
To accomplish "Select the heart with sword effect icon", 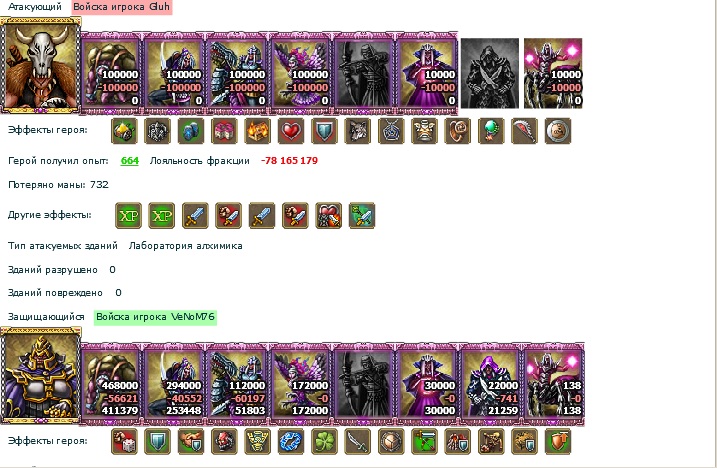I will [x=328, y=215].
